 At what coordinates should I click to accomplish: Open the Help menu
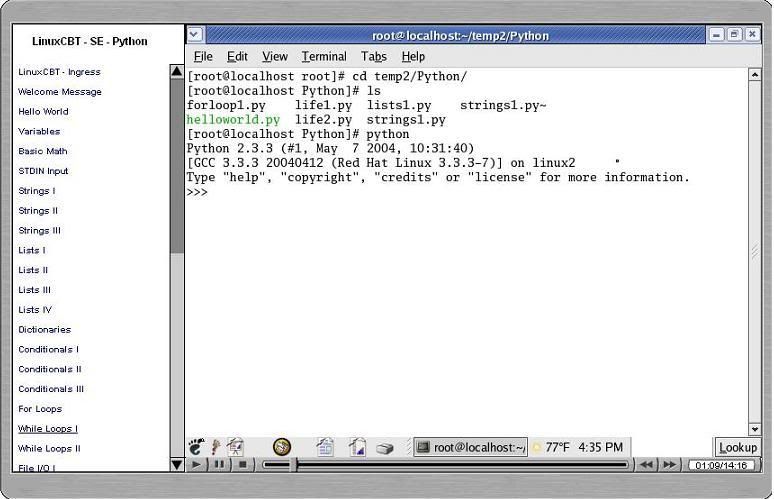click(x=413, y=57)
